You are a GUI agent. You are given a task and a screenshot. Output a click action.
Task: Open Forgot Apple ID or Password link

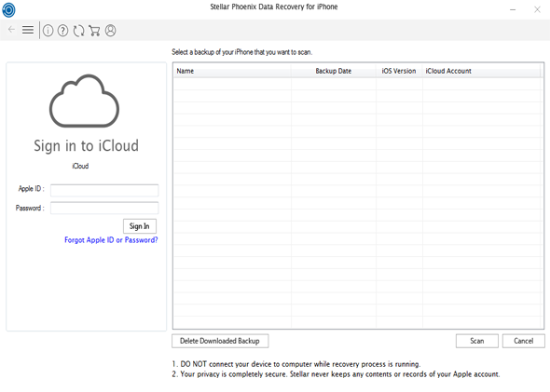[111, 240]
